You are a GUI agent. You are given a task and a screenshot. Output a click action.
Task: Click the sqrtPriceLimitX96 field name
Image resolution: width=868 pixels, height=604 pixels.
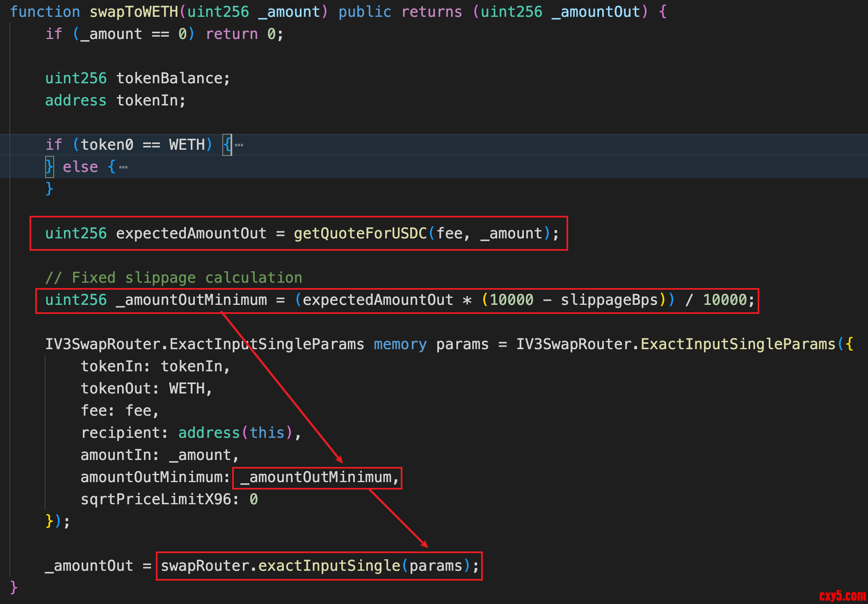(x=156, y=499)
